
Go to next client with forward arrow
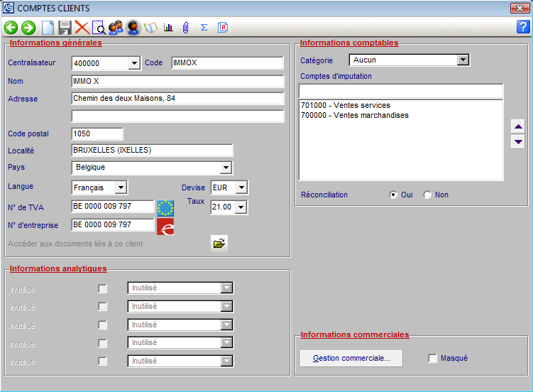click(28, 28)
